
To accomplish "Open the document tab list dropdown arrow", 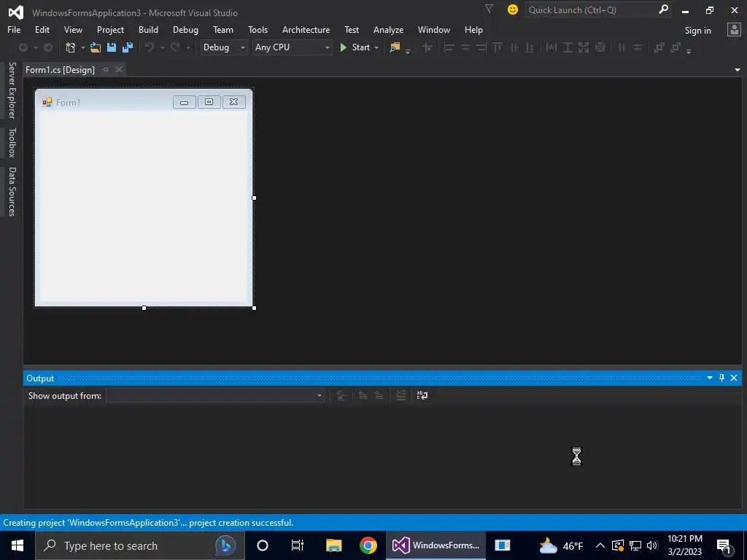I will [x=737, y=70].
